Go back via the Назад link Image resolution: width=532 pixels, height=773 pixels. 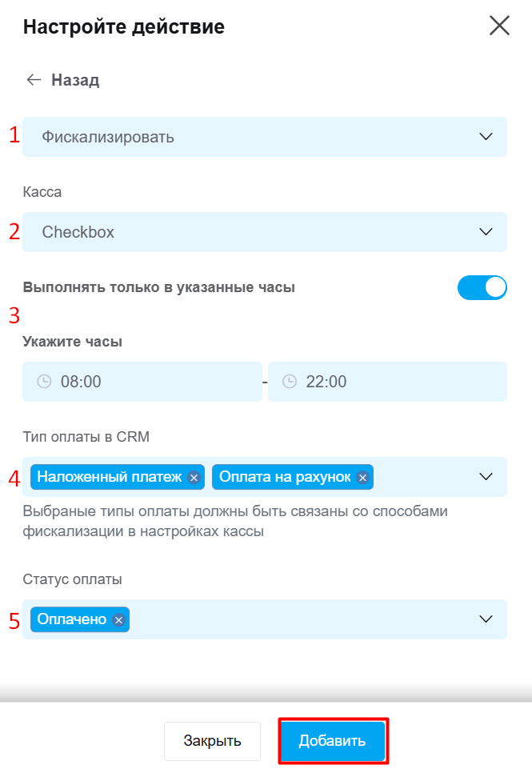[x=75, y=80]
